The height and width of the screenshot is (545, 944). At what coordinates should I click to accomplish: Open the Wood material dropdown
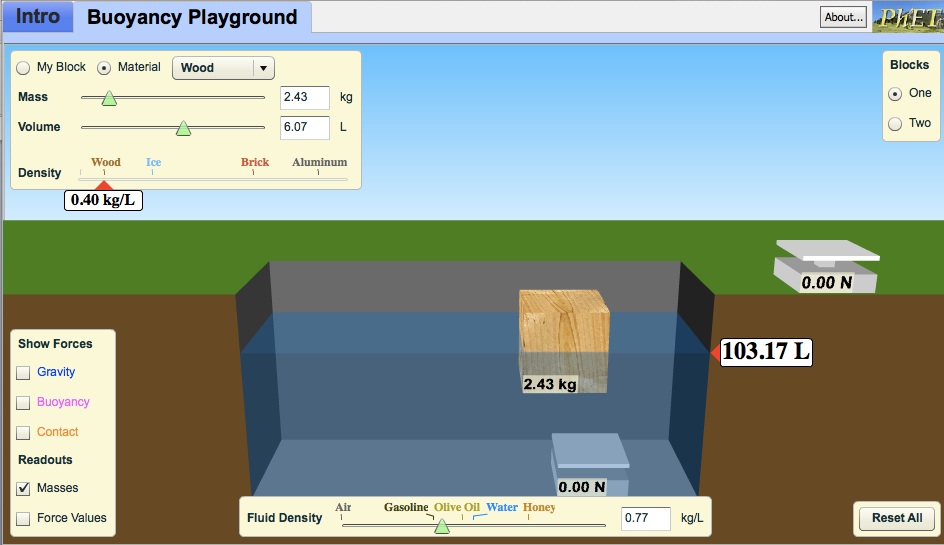(x=223, y=68)
